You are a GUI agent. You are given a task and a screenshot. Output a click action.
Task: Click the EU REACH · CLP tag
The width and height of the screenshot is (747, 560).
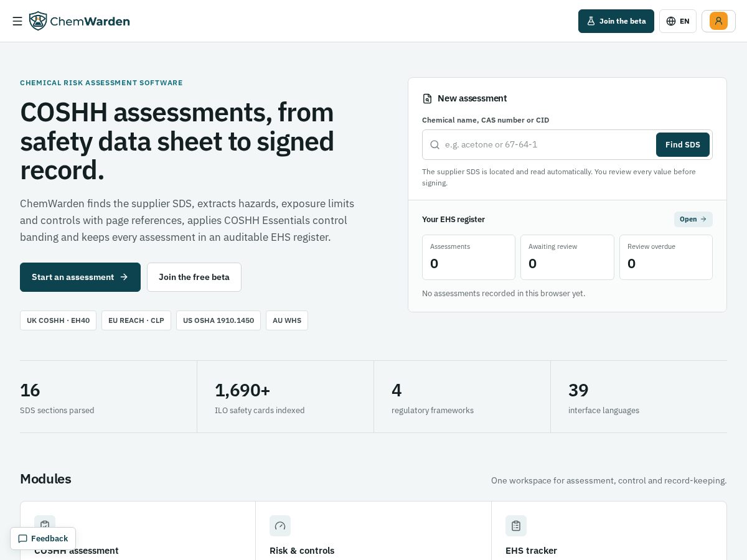[x=136, y=320]
